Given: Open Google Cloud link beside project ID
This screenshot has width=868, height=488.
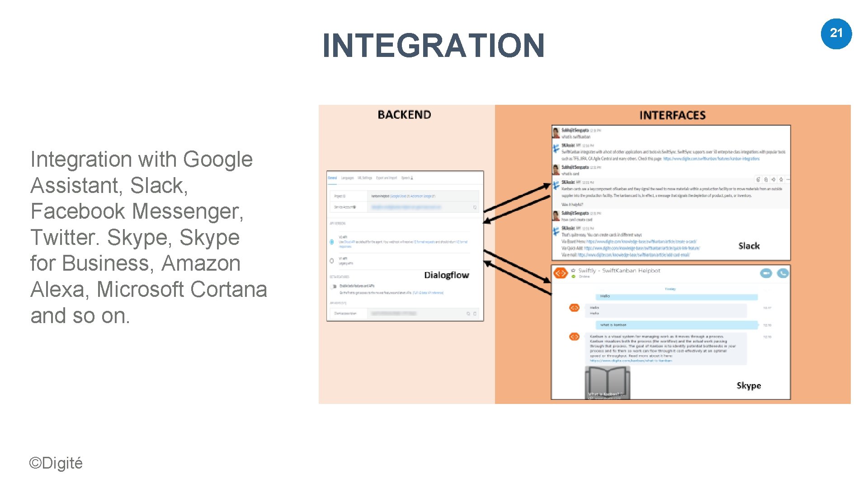Looking at the screenshot, I should [x=398, y=196].
